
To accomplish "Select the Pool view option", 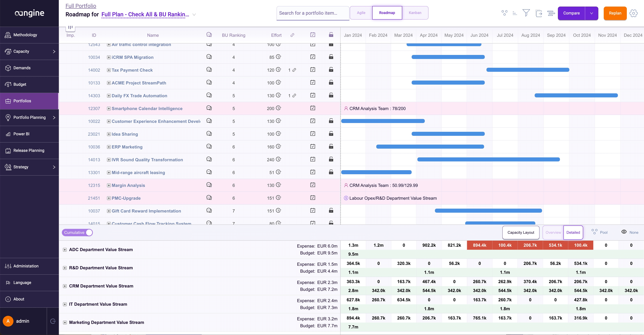I will tap(599, 232).
